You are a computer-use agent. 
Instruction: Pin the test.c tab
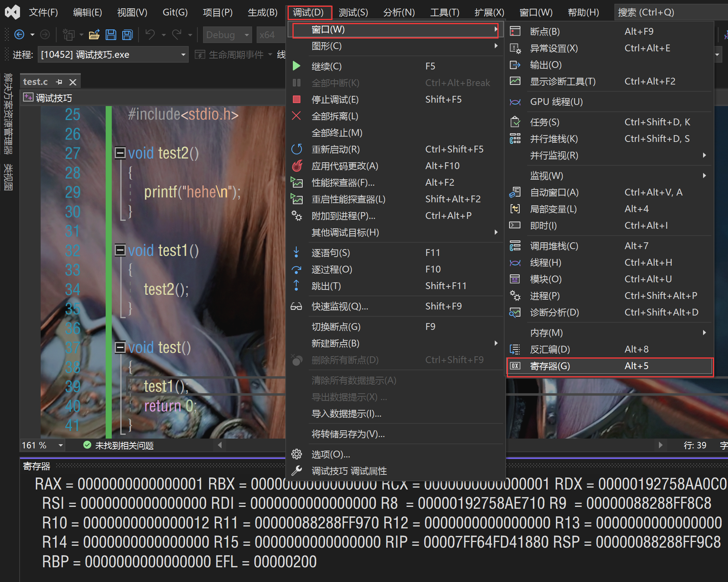[59, 82]
